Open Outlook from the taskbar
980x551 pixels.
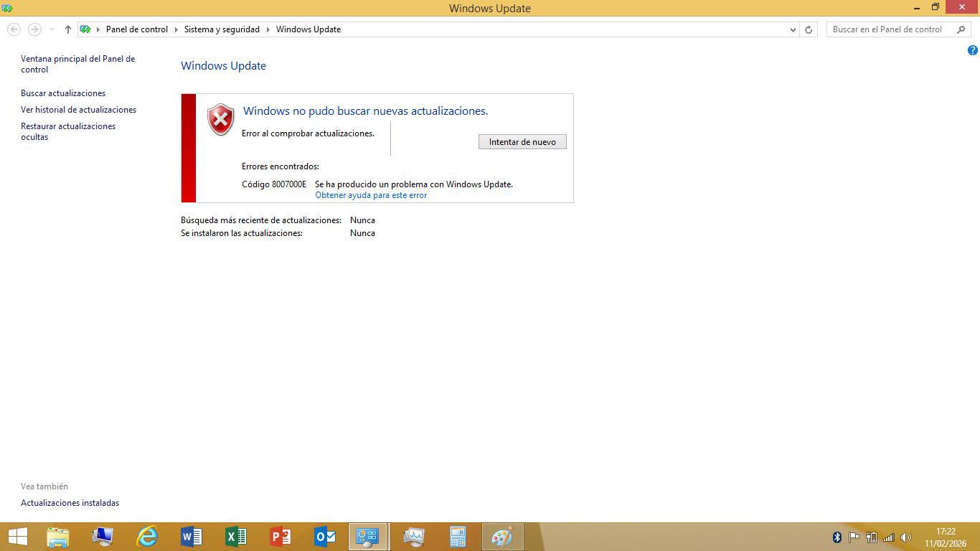324,536
